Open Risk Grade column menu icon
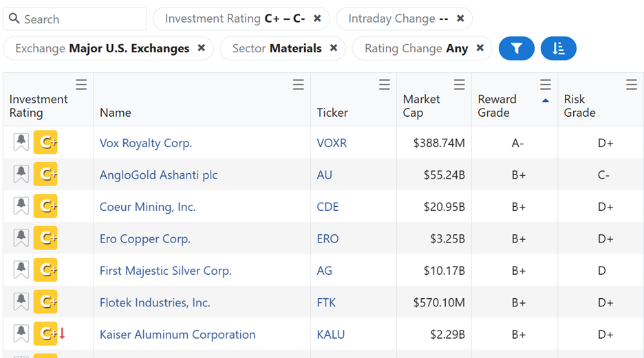644x358 pixels. pos(631,85)
